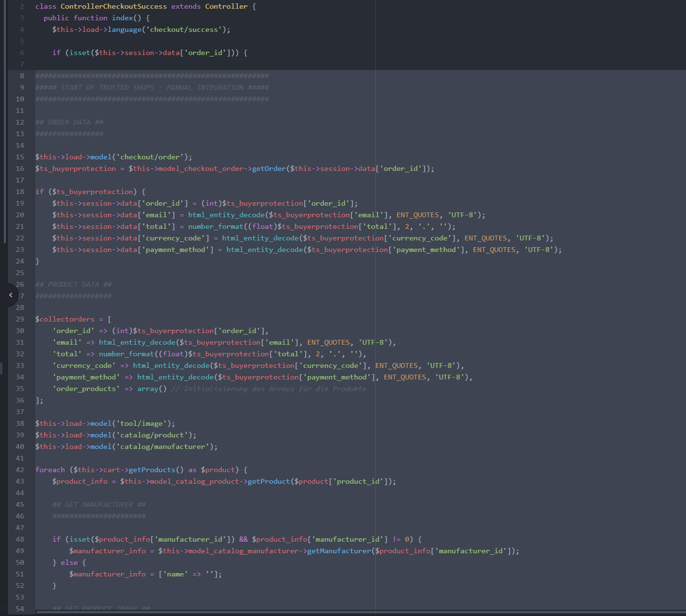Click '$collectorders' variable on line 29
Image resolution: width=686 pixels, height=616 pixels.
[x=65, y=319]
